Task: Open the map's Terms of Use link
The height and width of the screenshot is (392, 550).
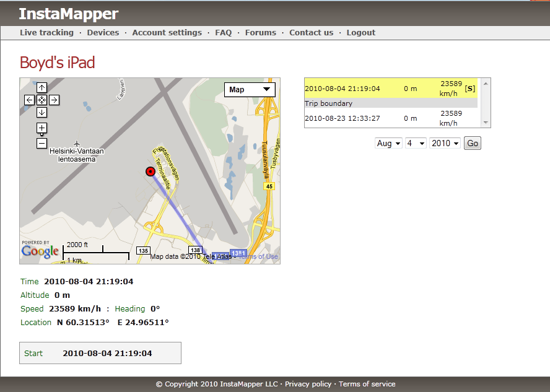Action: click(x=258, y=256)
